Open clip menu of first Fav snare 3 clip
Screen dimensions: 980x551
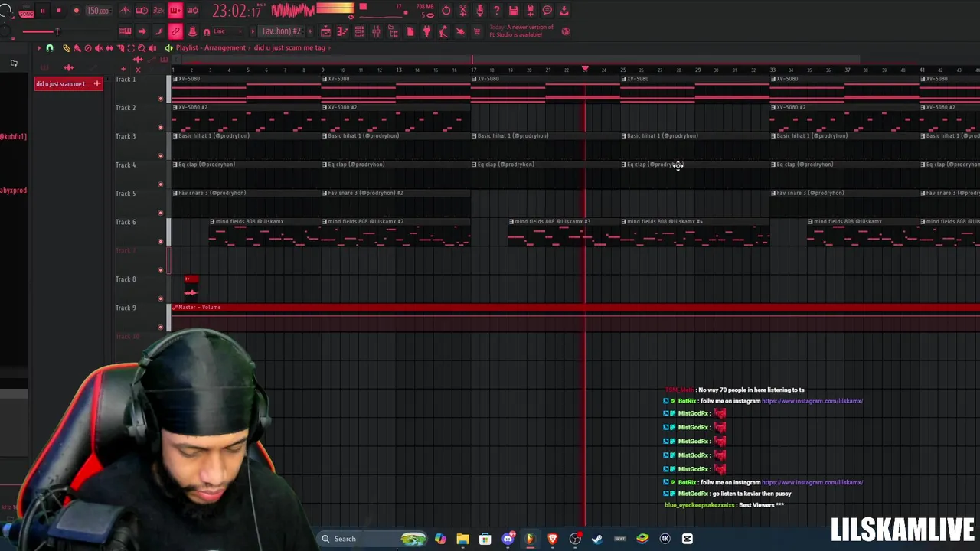click(175, 193)
